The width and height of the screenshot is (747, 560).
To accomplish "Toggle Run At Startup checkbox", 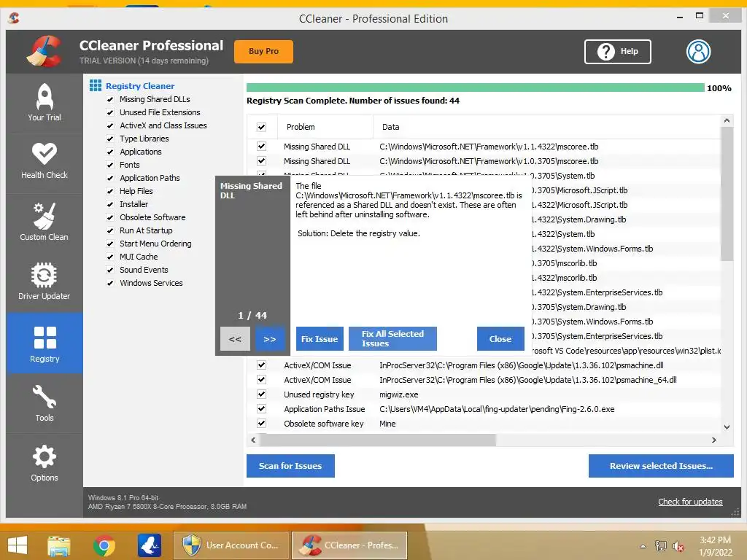I will [110, 230].
